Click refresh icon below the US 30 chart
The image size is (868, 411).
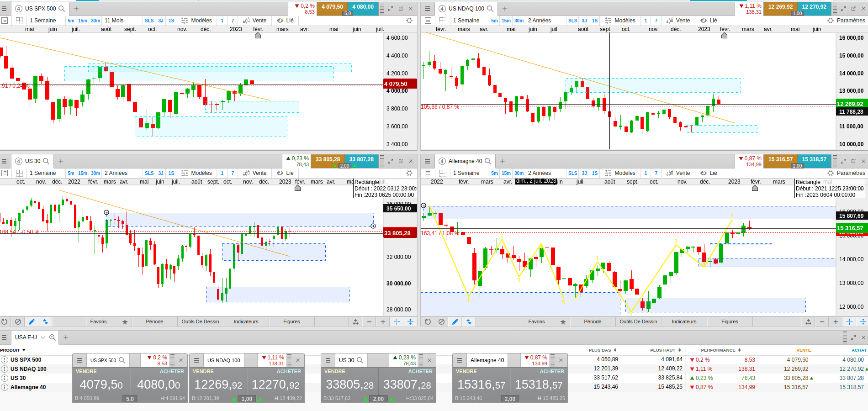pyautogui.click(x=5, y=321)
